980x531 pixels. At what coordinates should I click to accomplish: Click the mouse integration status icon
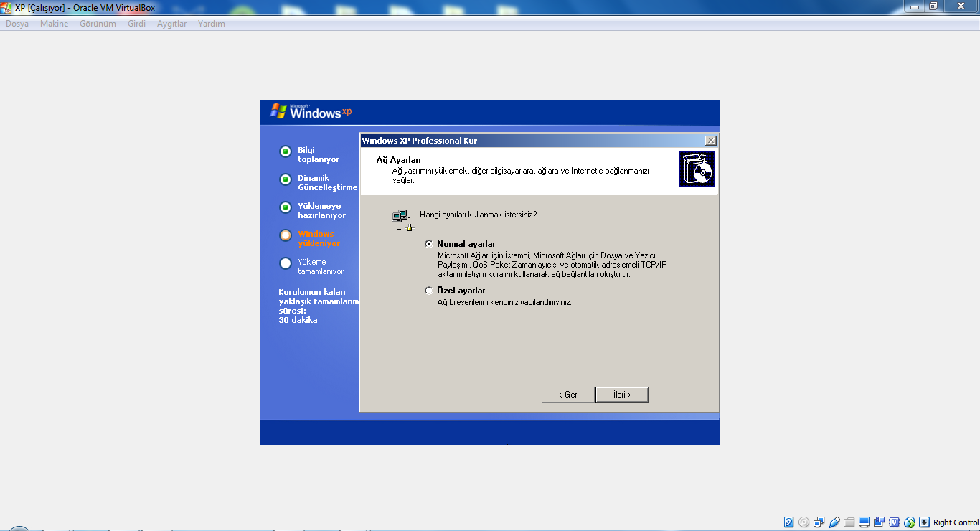click(910, 522)
